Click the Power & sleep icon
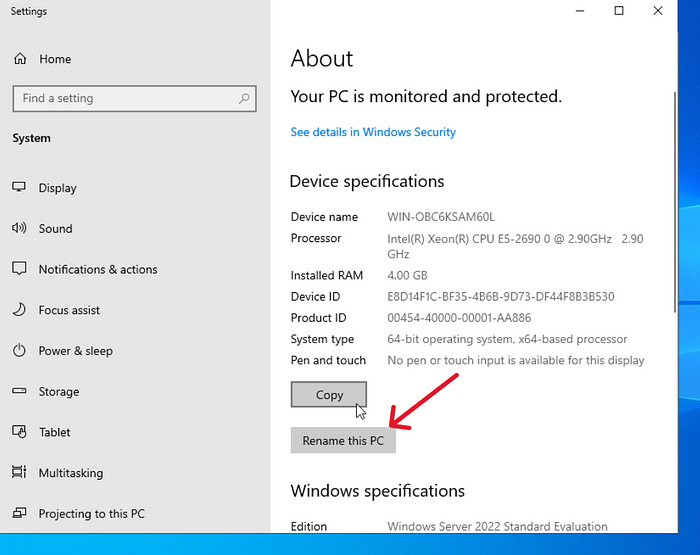Screen dimensions: 700x555 coord(19,351)
